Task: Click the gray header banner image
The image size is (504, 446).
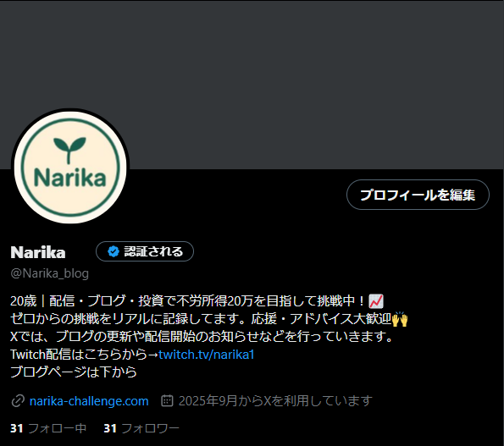Action: click(252, 85)
